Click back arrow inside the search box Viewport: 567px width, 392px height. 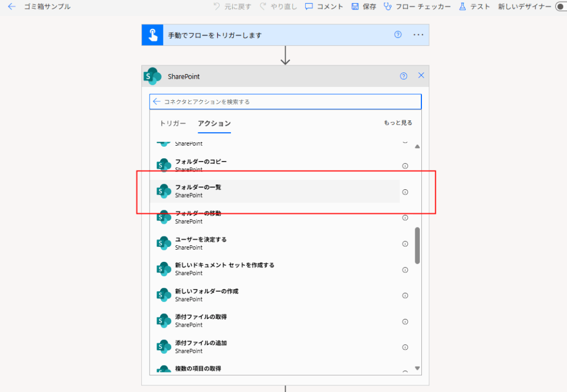157,102
